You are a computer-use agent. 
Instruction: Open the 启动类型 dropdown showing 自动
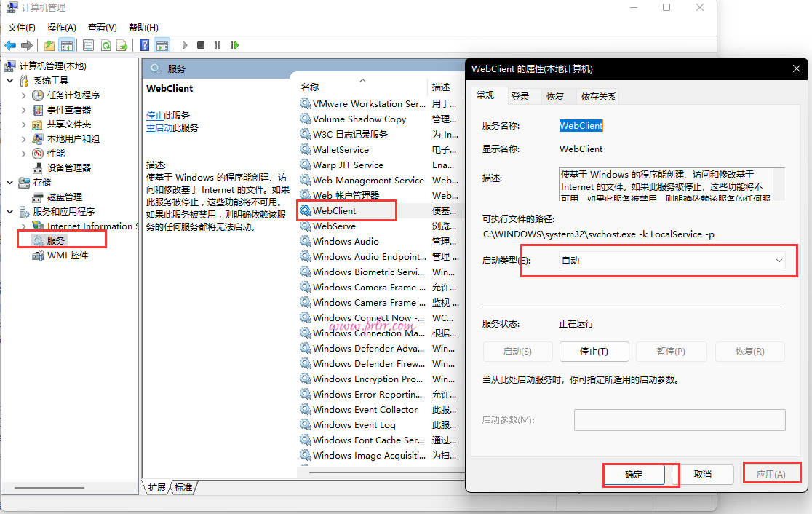tap(672, 261)
